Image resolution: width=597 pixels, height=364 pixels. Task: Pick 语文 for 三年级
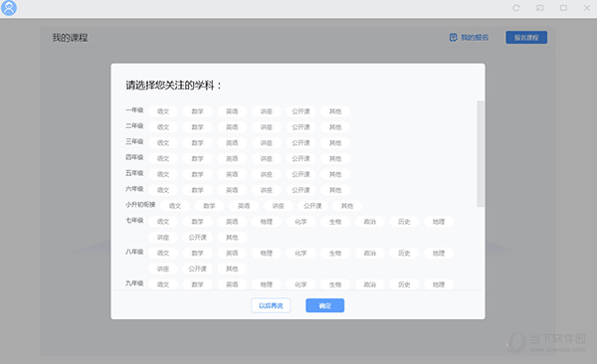[x=163, y=143]
